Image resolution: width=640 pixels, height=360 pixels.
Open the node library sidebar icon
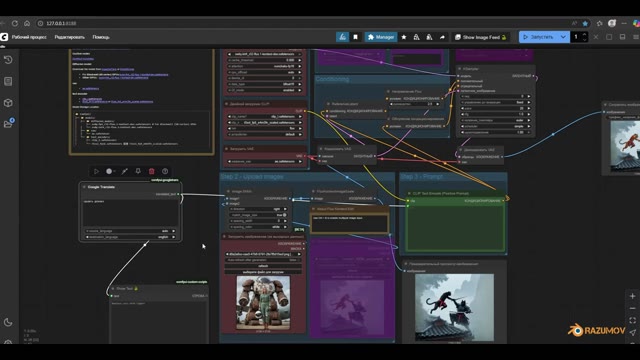pos(8,81)
